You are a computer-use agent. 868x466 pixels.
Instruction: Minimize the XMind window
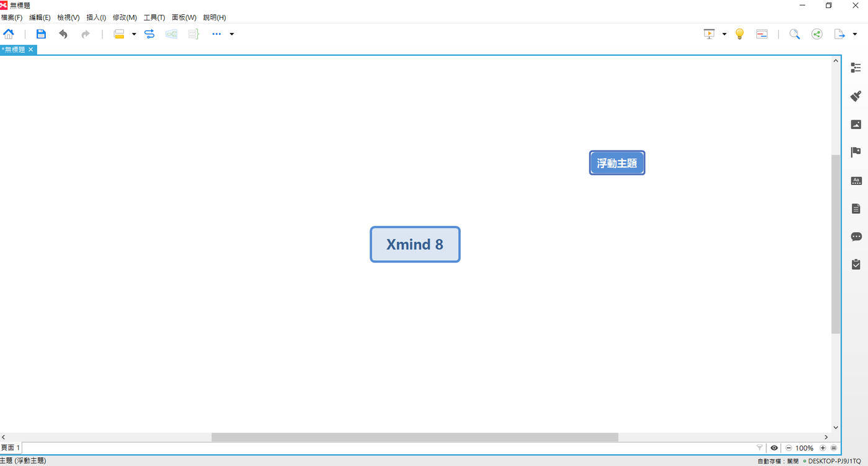point(802,6)
